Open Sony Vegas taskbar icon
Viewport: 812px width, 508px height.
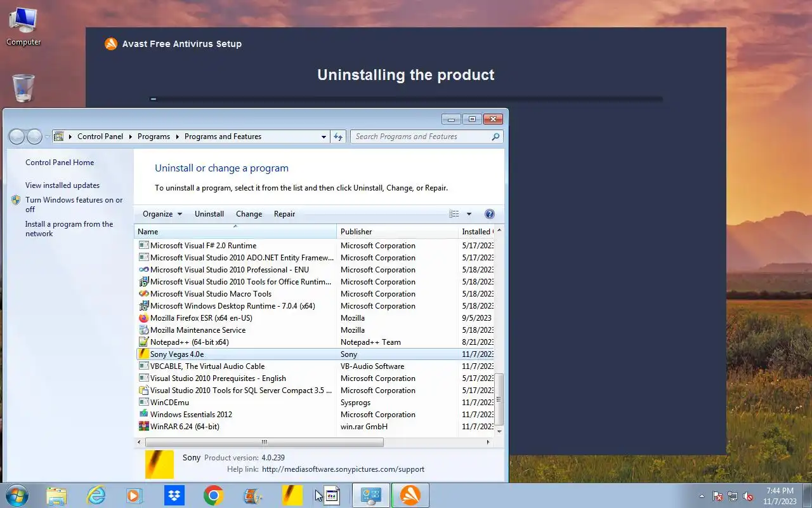(292, 495)
